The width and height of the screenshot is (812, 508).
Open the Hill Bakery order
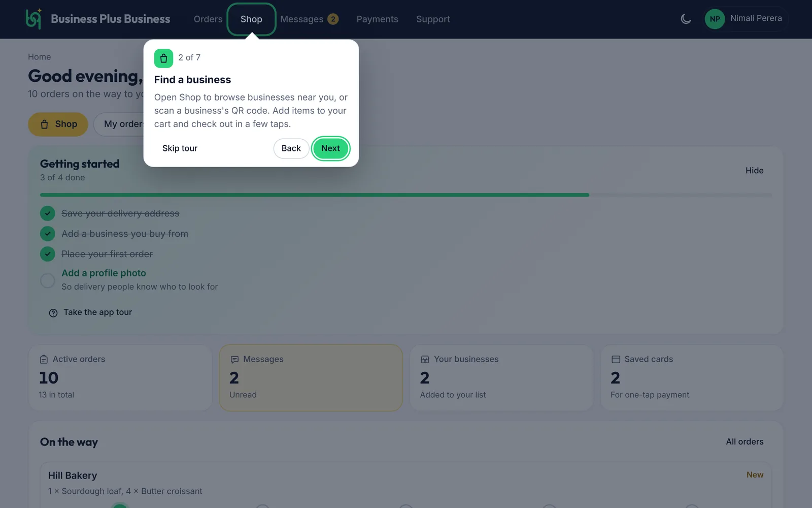[405, 485]
